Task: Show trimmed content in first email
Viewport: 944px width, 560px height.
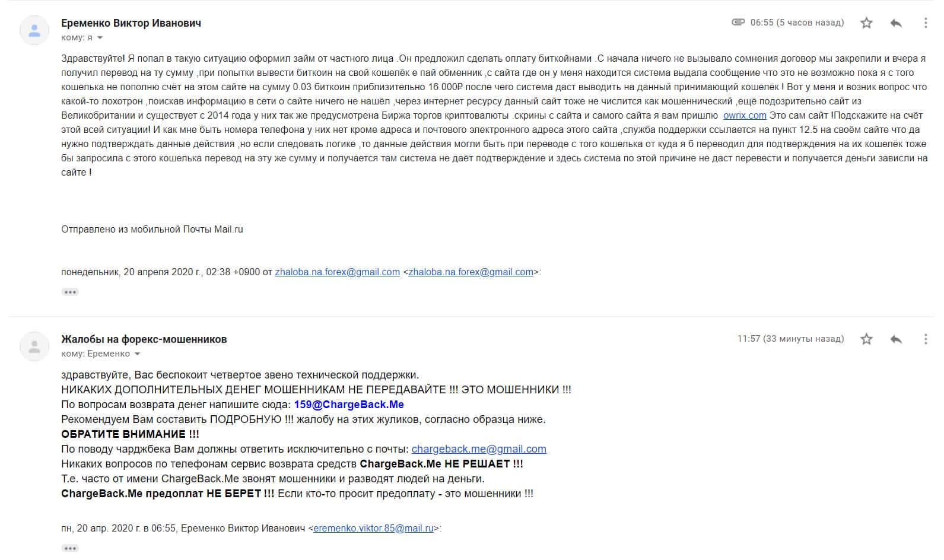Action: click(x=70, y=292)
